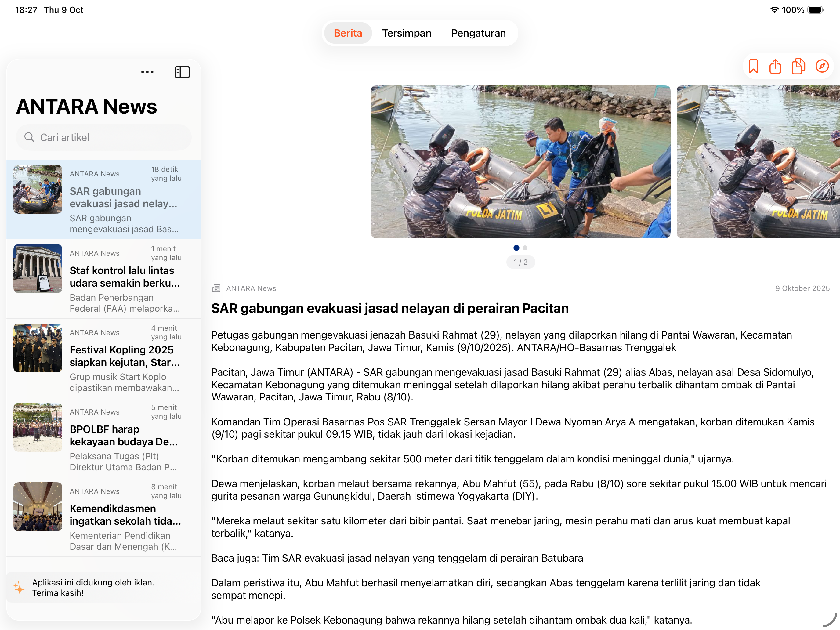Open the Tersimpan tab

[x=406, y=33]
